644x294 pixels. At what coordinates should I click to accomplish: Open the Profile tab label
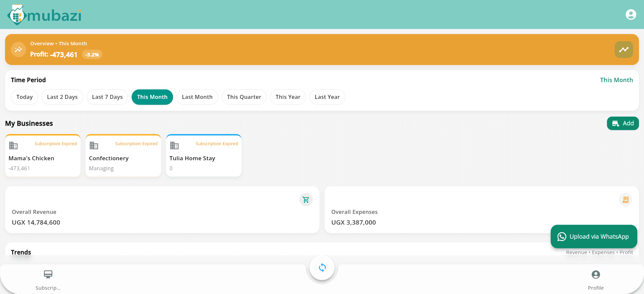pos(596,288)
